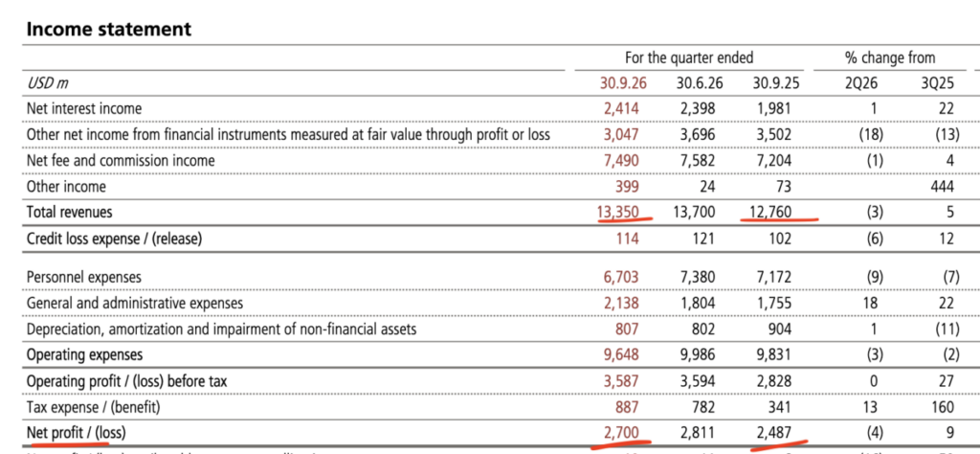Click General and administrative value 1,755
The image size is (980, 454).
coord(773,304)
